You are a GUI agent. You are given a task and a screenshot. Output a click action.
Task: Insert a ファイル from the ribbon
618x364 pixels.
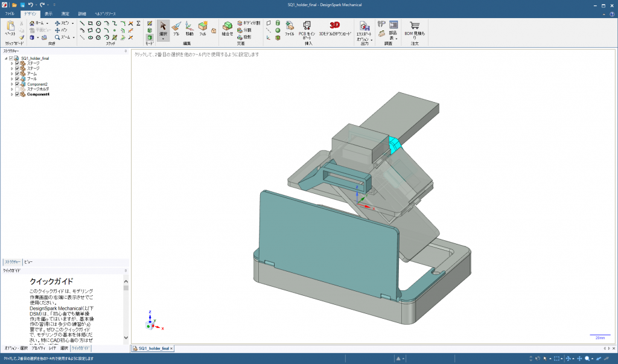coord(290,28)
